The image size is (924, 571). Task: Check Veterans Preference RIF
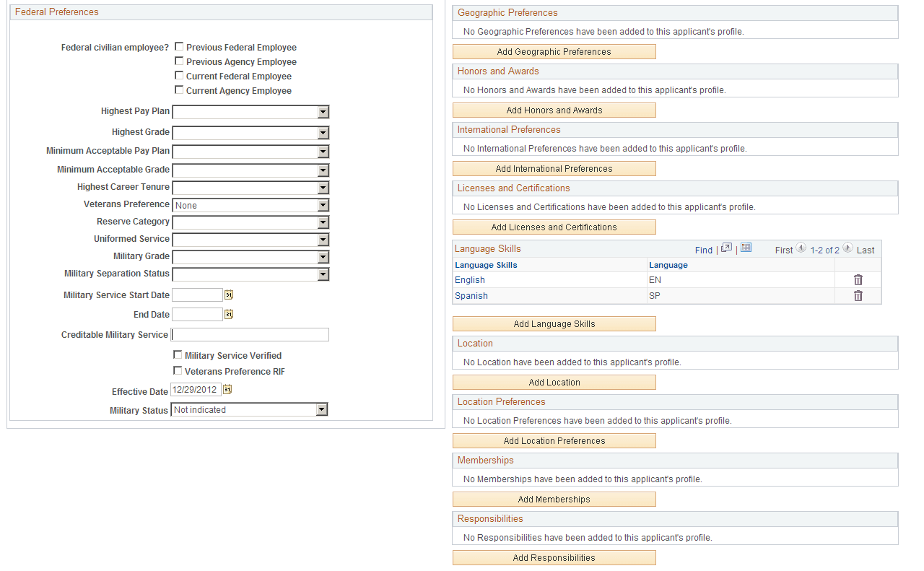[x=178, y=370]
